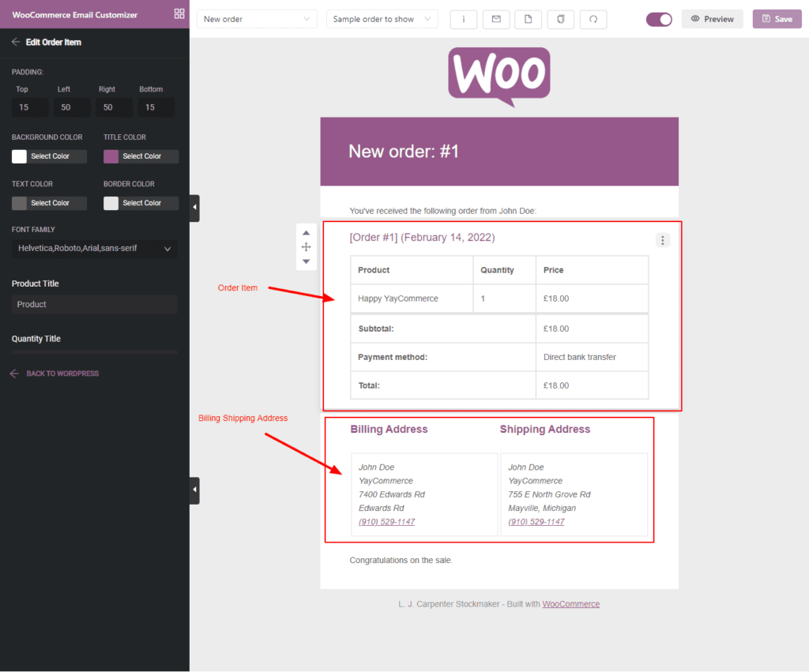Pick the Text Color swatch
809x672 pixels.
[19, 203]
